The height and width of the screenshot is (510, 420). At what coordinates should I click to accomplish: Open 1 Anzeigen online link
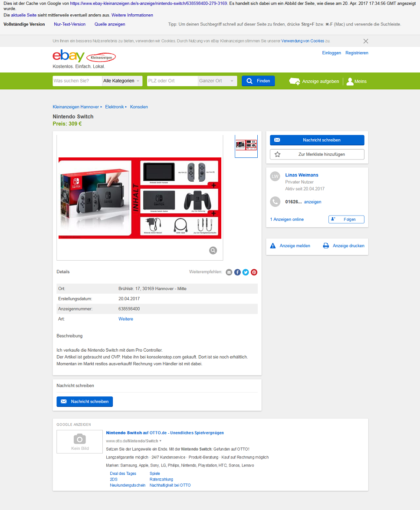point(287,219)
